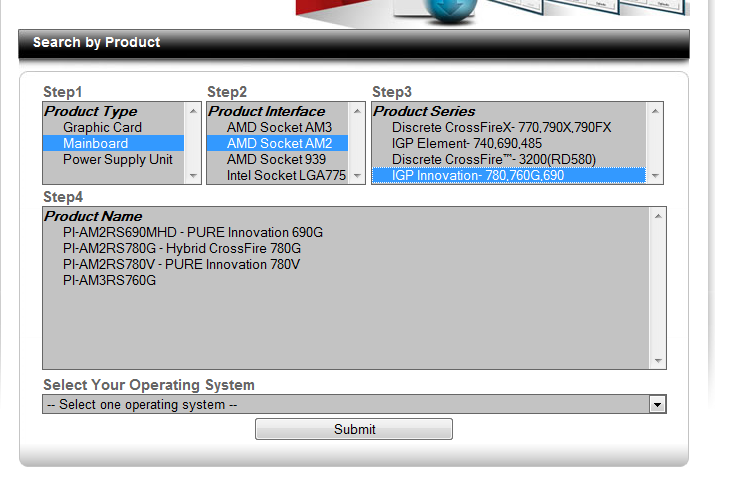Click Product Name list scroll up arrow
The image size is (731, 496).
pyautogui.click(x=658, y=216)
